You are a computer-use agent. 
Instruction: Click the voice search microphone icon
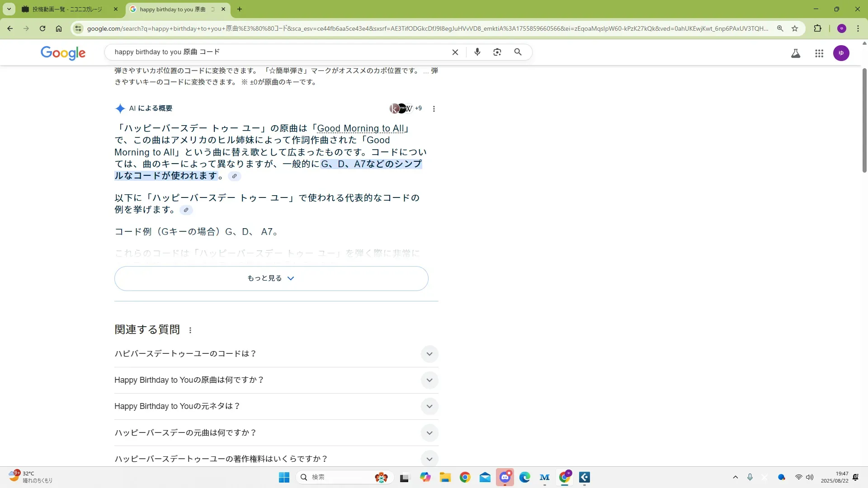point(477,52)
